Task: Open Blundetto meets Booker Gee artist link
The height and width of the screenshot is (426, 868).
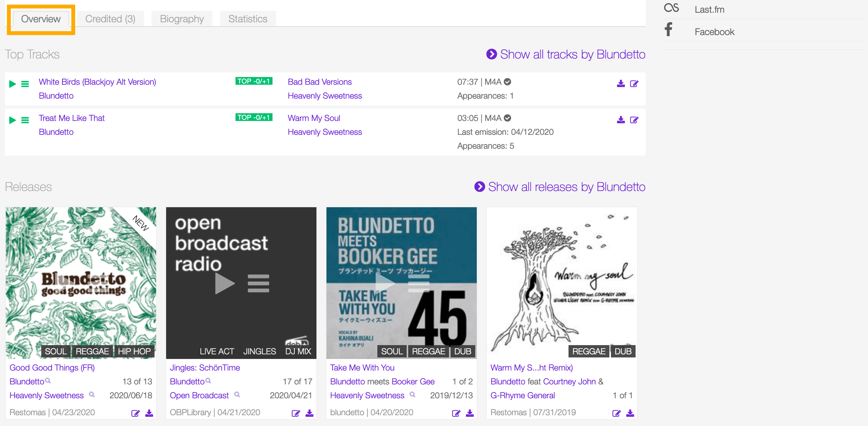Action: [x=382, y=381]
